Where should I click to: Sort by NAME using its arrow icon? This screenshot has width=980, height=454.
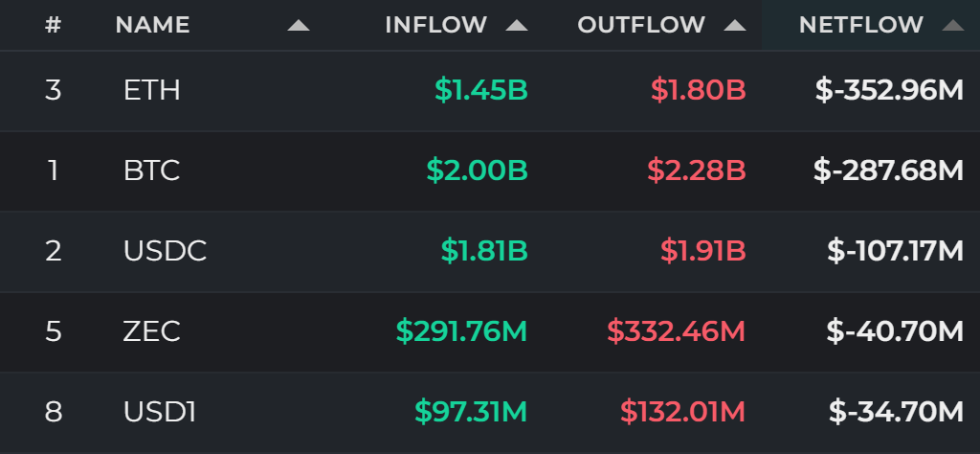tap(299, 26)
